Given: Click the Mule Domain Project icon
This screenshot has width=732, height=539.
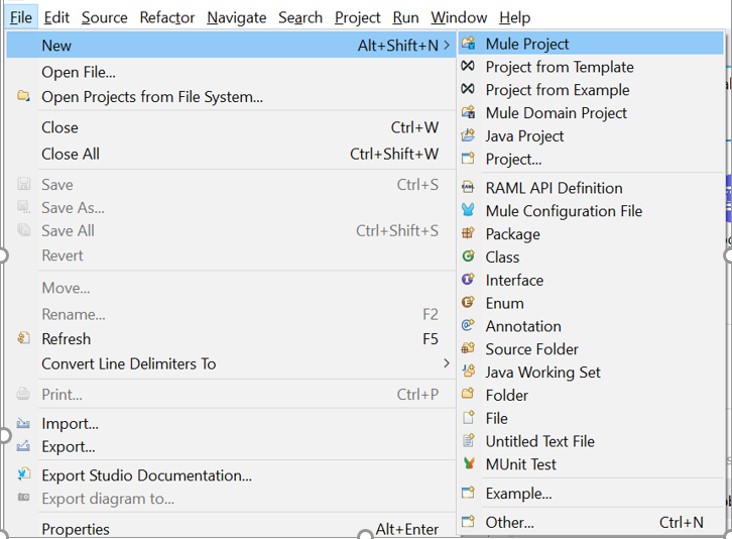Looking at the screenshot, I should point(467,113).
